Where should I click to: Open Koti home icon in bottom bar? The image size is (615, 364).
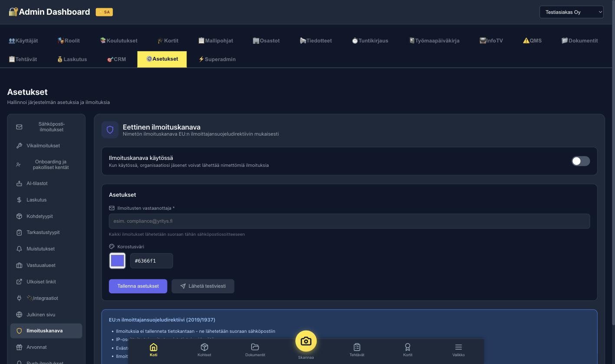tap(154, 347)
